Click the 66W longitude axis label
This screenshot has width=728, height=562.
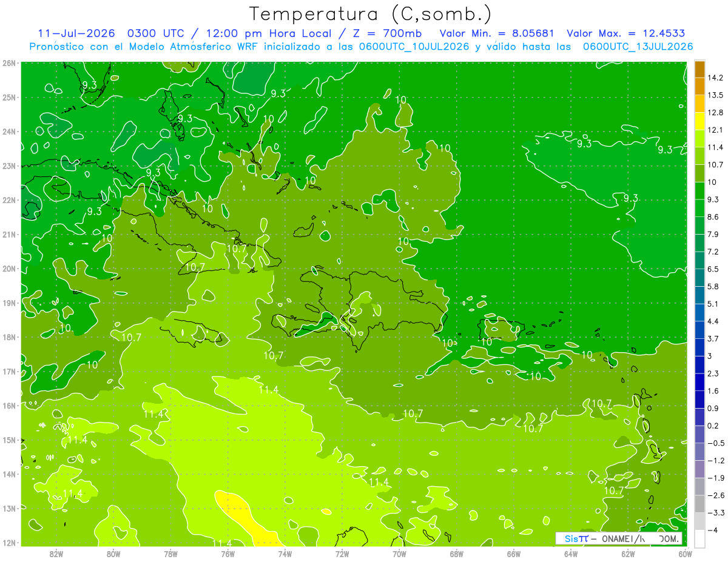point(513,554)
